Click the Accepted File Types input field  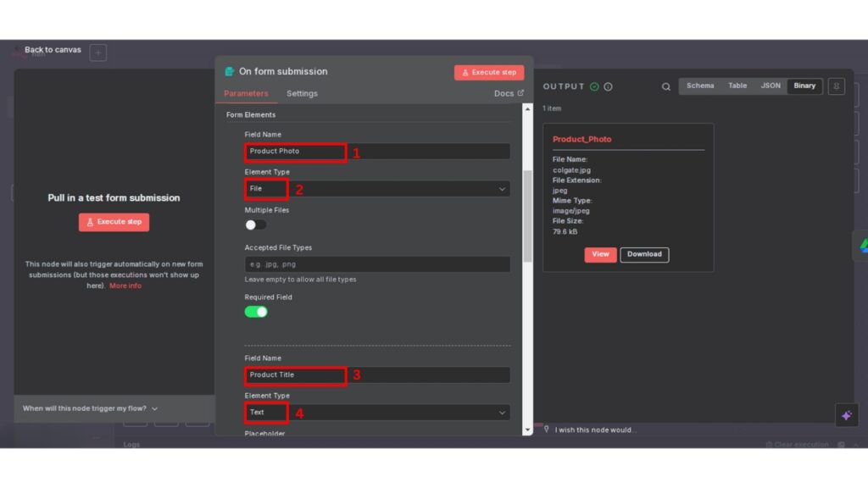[x=377, y=264]
